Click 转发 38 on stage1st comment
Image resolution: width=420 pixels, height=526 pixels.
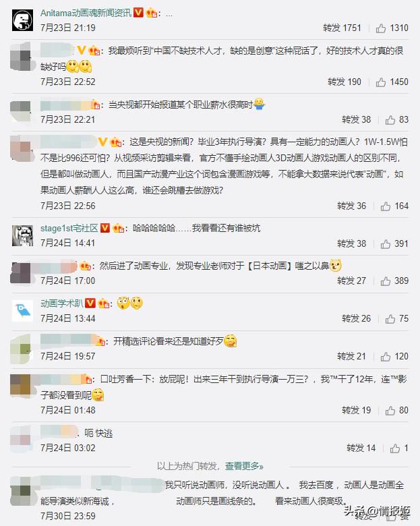[351, 243]
